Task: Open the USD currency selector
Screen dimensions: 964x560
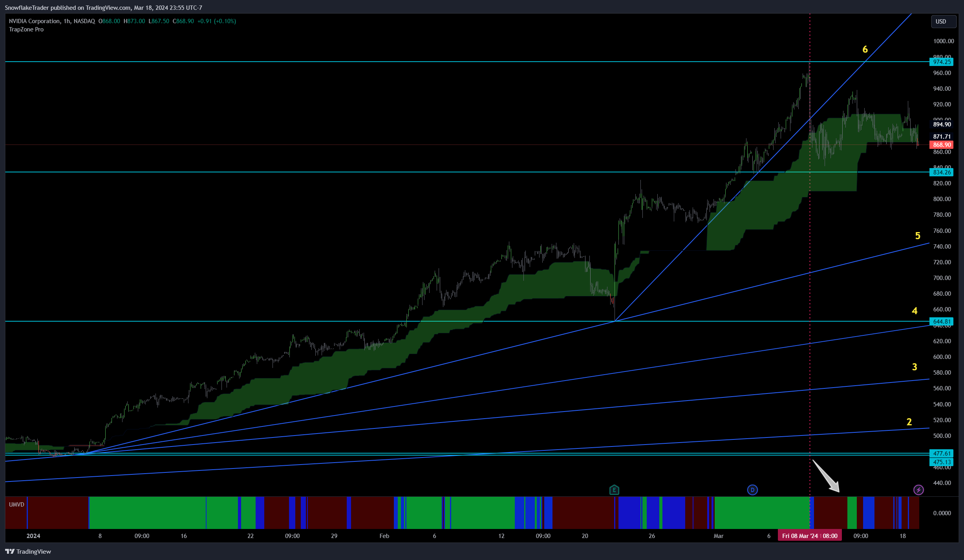Action: click(x=944, y=21)
